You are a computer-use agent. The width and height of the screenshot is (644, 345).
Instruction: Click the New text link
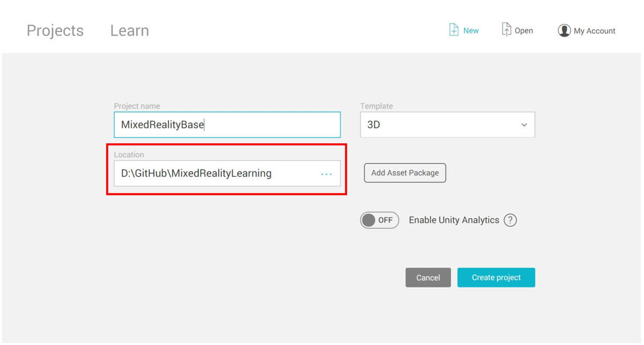[x=471, y=31]
